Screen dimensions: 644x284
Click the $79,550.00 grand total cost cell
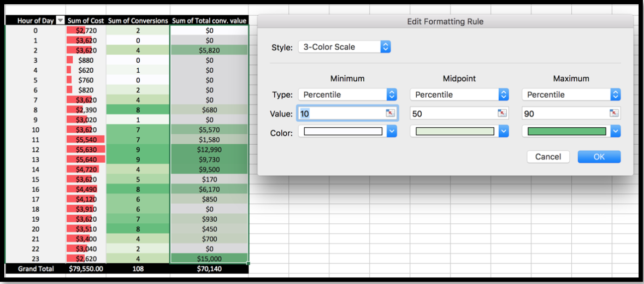[86, 269]
